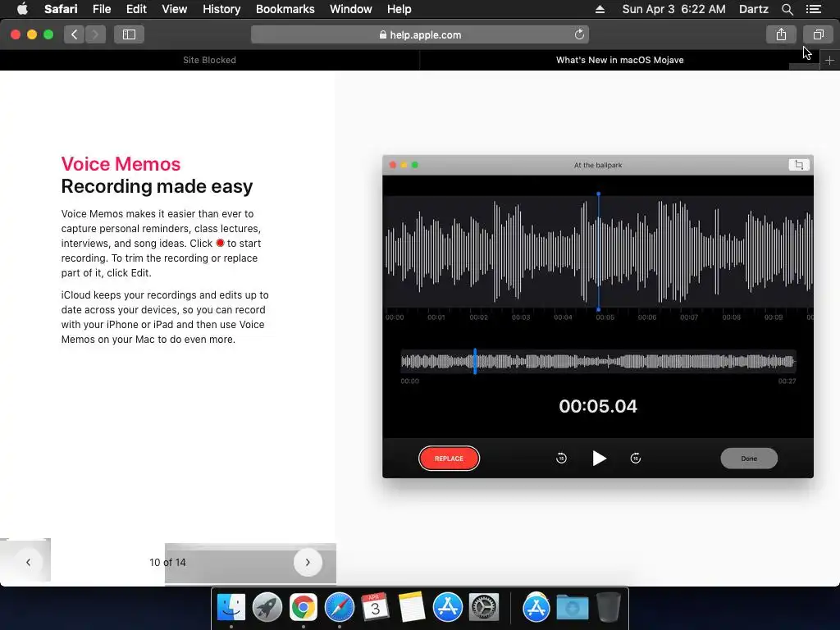Click Safari forward arrow button

95,34
